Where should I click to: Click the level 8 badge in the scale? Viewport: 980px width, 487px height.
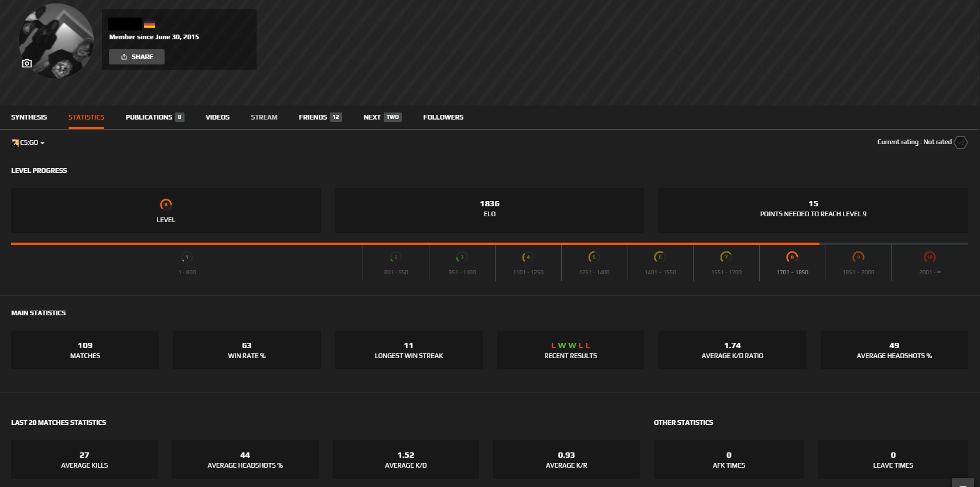tap(792, 257)
